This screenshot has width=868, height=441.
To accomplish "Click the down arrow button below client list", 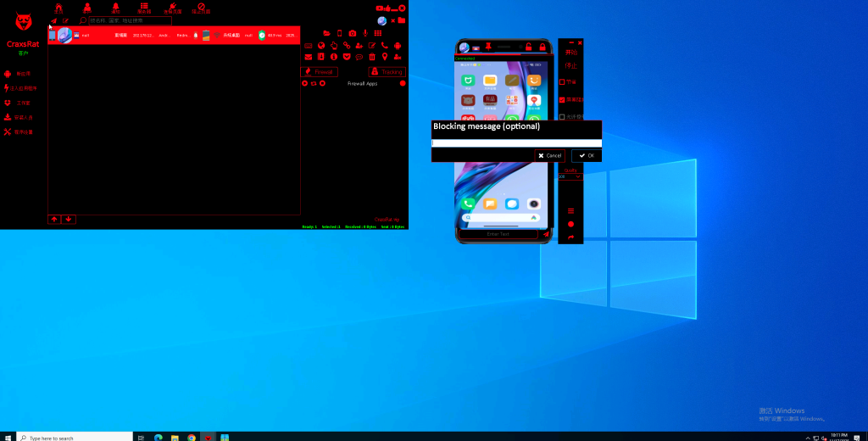I will pos(69,220).
